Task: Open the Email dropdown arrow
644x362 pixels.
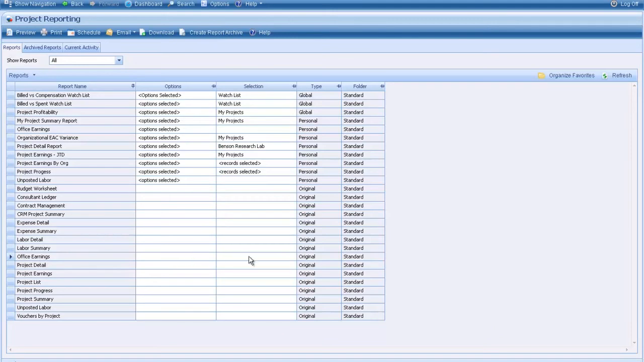Action: tap(134, 32)
